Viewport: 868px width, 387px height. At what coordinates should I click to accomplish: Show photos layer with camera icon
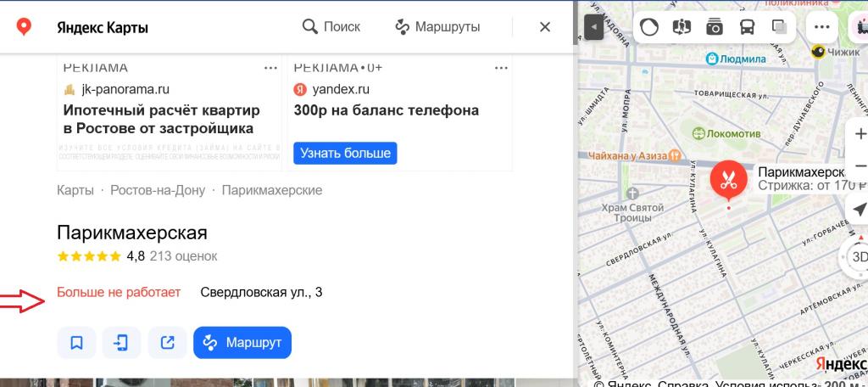point(714,26)
